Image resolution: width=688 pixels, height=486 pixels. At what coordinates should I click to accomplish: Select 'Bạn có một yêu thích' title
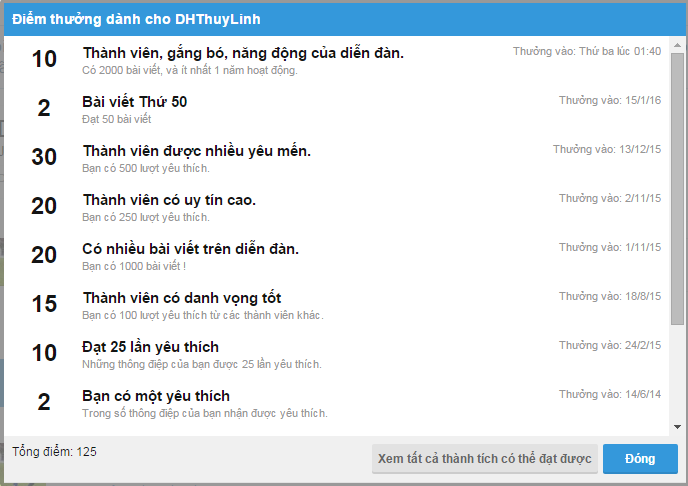coord(156,396)
